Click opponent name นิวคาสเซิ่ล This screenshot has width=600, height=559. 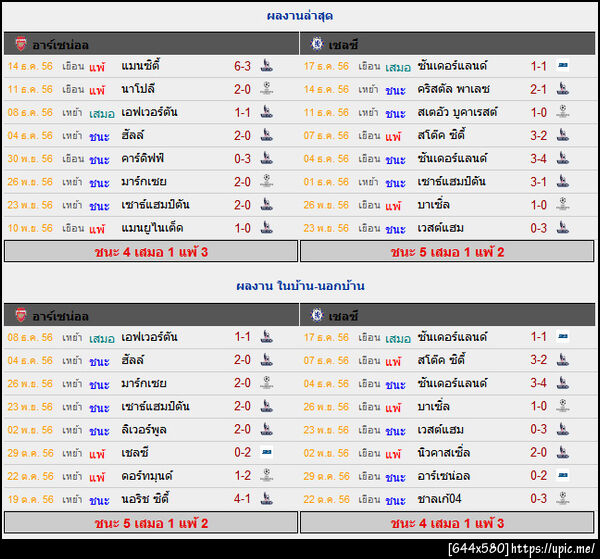(x=444, y=453)
